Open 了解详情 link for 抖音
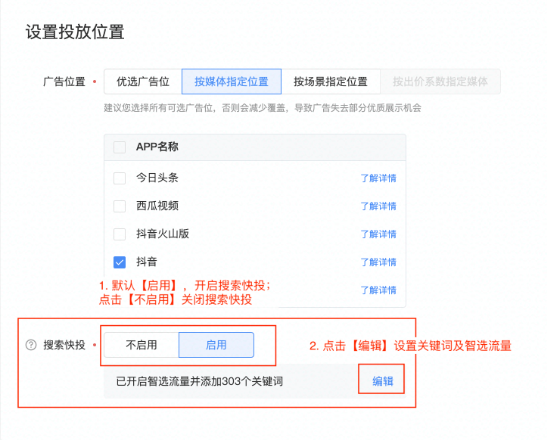The width and height of the screenshot is (547, 440). (x=379, y=262)
